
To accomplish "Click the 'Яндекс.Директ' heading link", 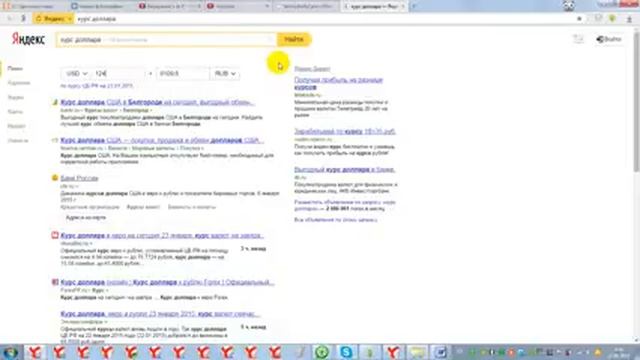I will coord(312,69).
